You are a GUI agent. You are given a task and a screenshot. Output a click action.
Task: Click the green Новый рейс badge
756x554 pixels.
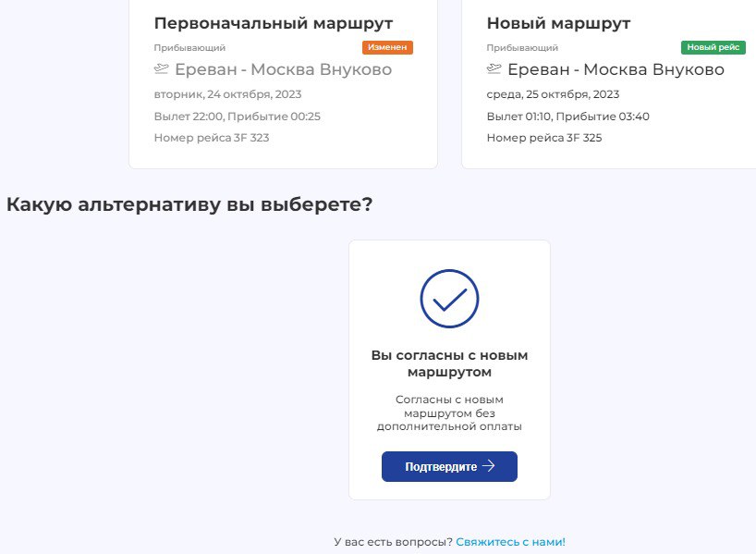tap(713, 47)
